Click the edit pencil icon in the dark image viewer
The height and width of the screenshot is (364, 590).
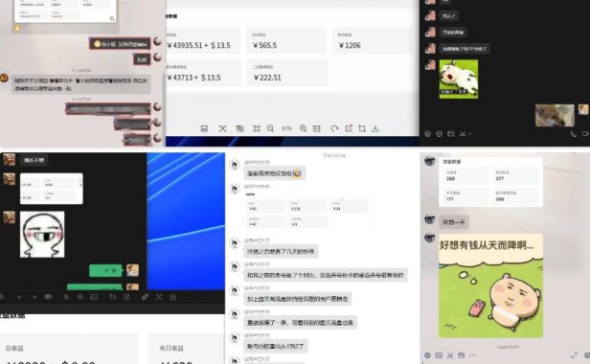(x=126, y=297)
